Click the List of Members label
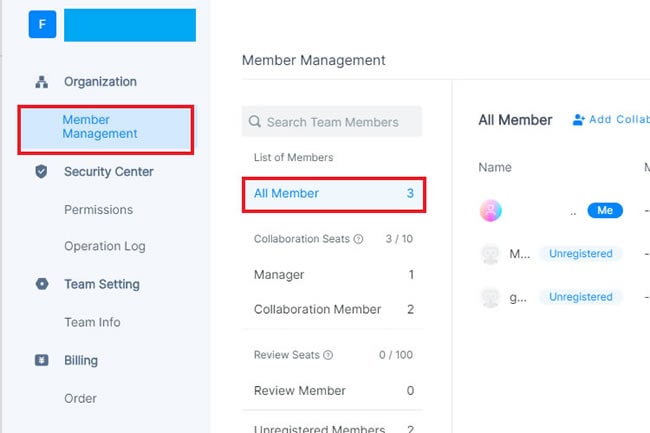650x433 pixels. (293, 157)
